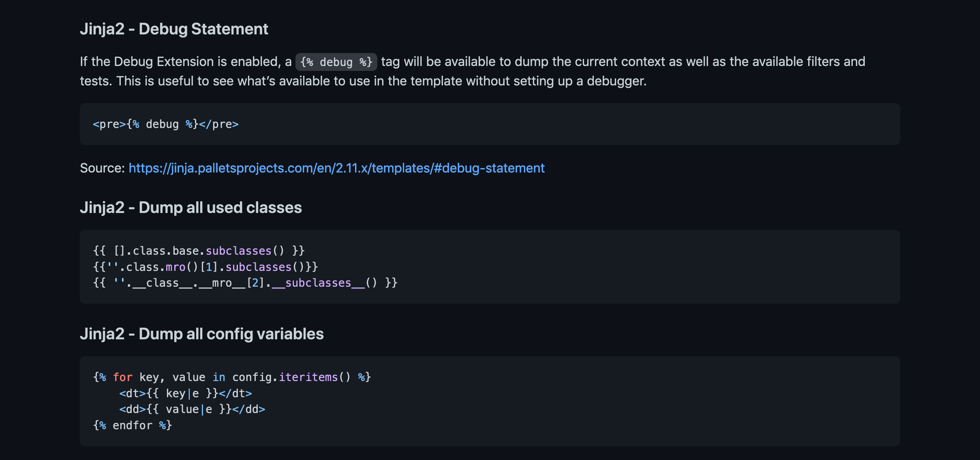Open the jinja.palletsprojects.com debug-statement source link
Viewport: 980px width, 460px height.
[x=336, y=168]
